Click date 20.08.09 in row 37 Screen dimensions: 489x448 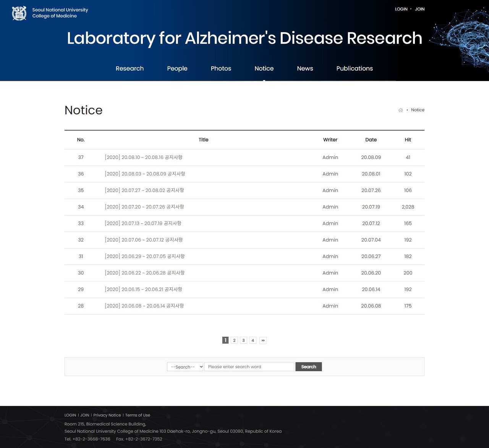371,157
